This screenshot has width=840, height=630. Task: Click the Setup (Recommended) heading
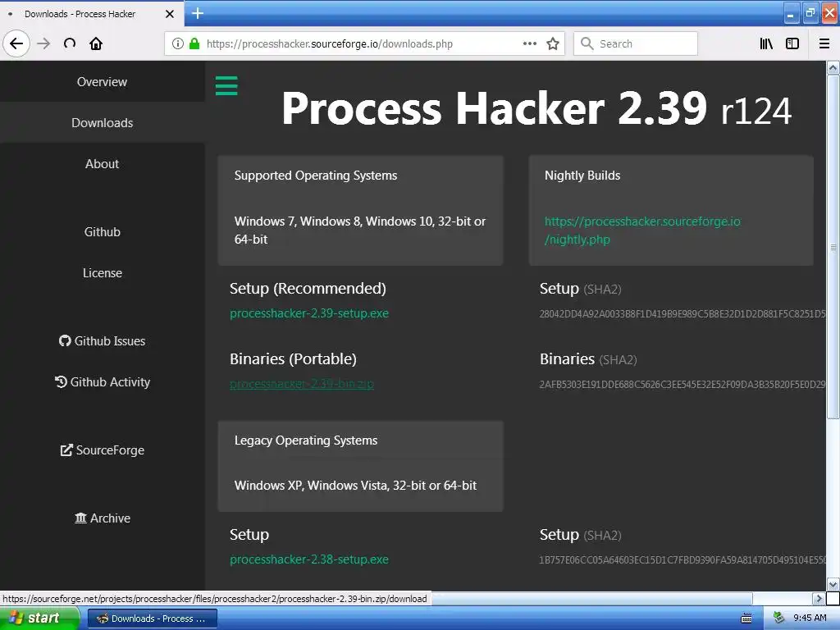coord(308,288)
